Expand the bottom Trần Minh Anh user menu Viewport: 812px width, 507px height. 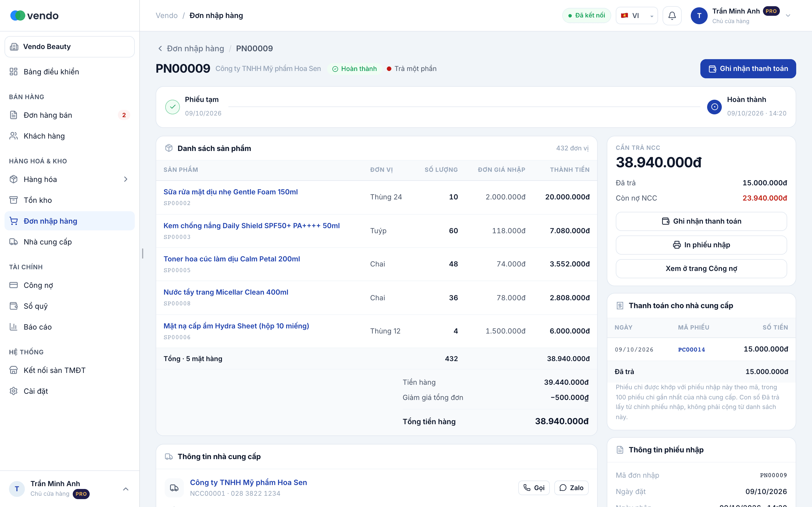pyautogui.click(x=126, y=489)
